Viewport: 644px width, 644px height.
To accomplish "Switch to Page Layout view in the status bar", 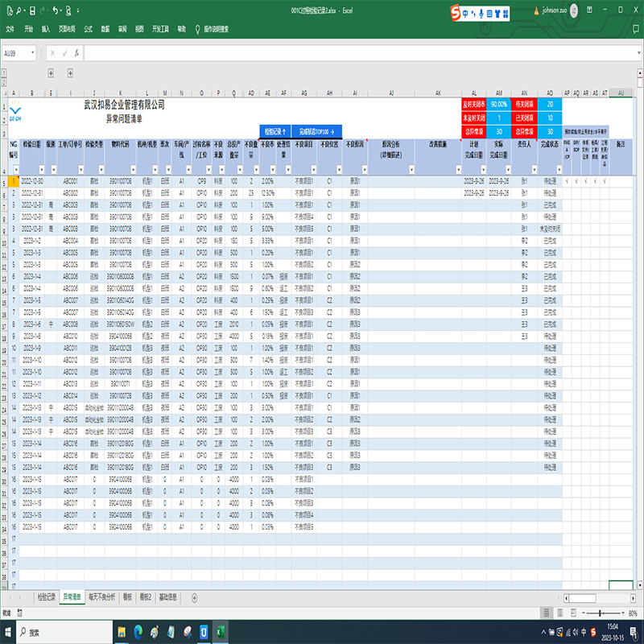I will 559,613.
